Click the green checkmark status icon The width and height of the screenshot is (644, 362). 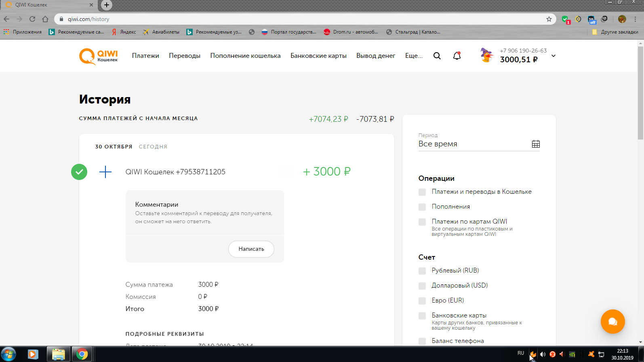point(79,172)
